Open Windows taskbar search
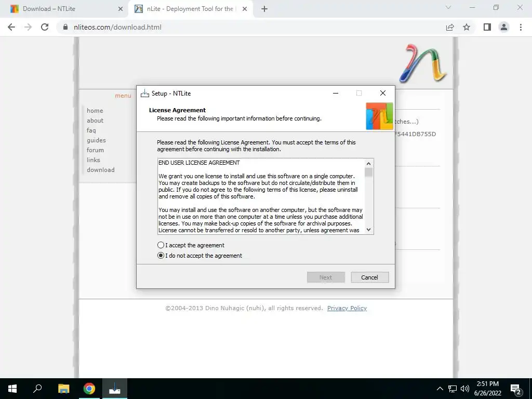Viewport: 532px width, 399px height. 37,389
